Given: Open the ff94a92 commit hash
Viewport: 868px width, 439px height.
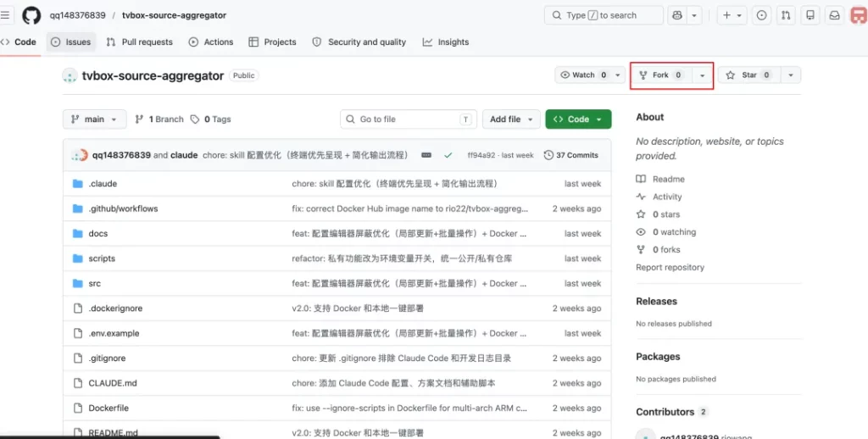Looking at the screenshot, I should [x=480, y=156].
